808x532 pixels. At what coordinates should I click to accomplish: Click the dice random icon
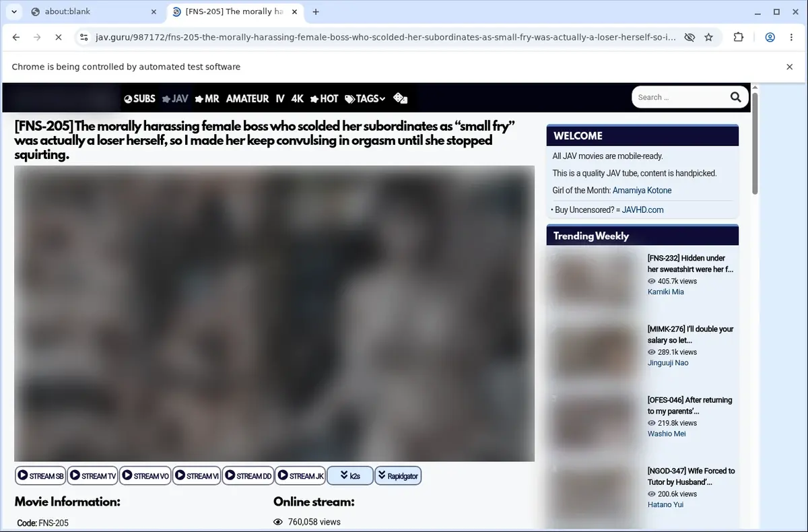tap(400, 98)
